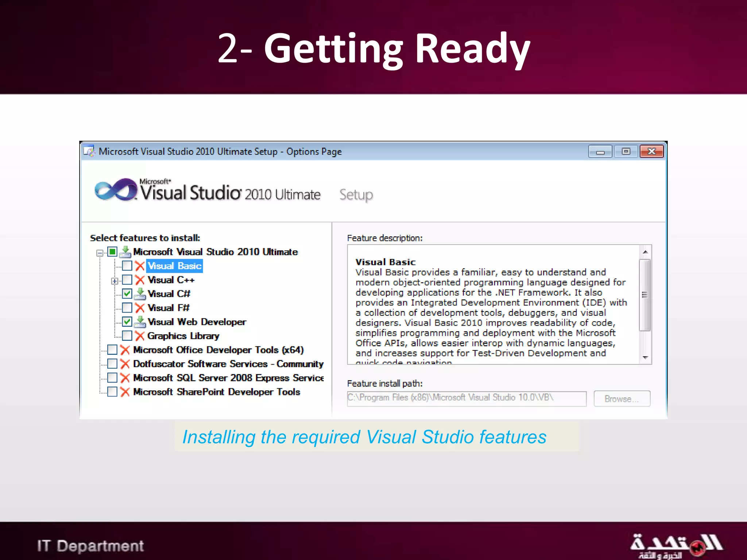The height and width of the screenshot is (560, 747).
Task: Select the Visual Basic tree item
Action: 175,266
